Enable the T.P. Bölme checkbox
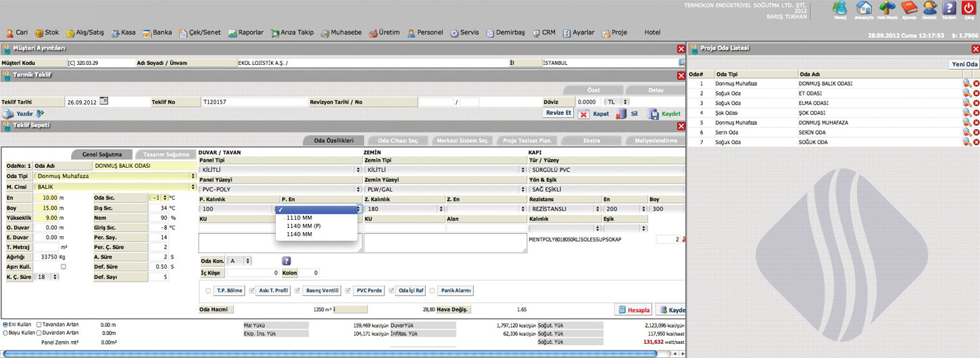Screen dimensions: 980x358 (208, 291)
